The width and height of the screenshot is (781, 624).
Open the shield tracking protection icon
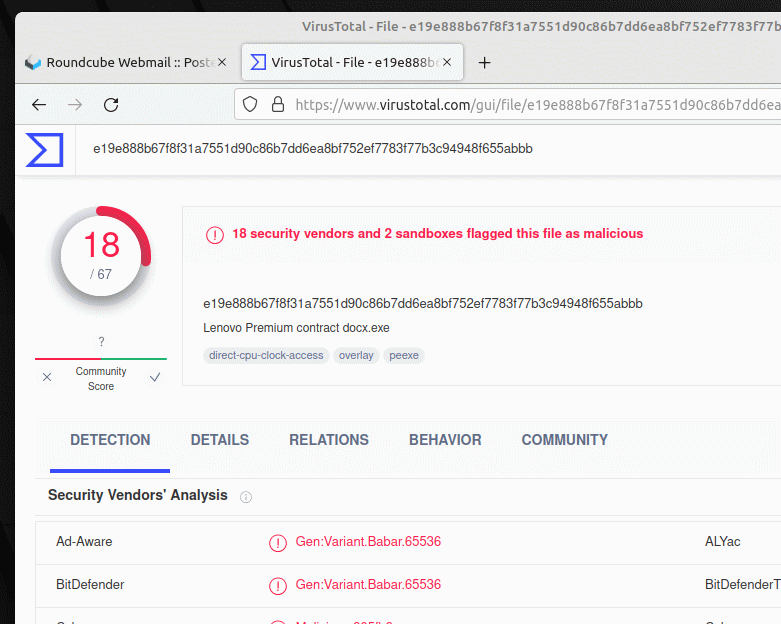(250, 105)
